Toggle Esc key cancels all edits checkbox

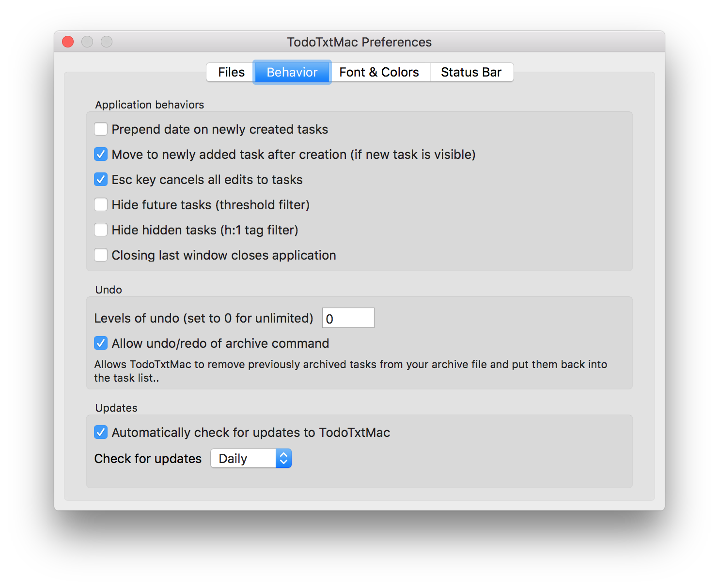[x=101, y=180]
